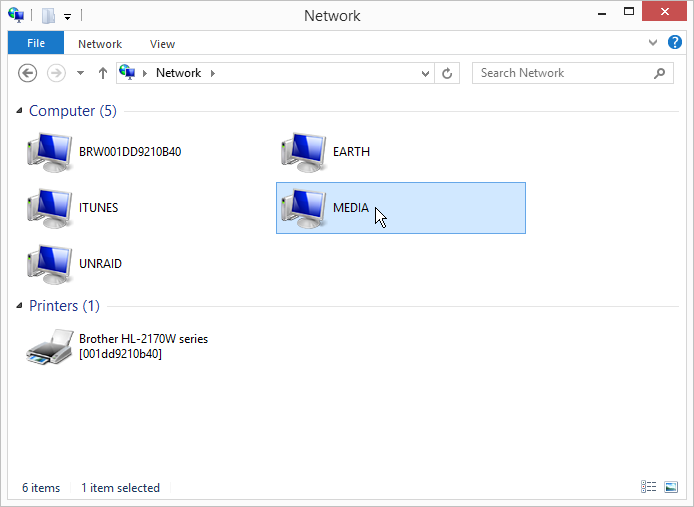
Task: Maximize the Network window
Action: (x=629, y=12)
